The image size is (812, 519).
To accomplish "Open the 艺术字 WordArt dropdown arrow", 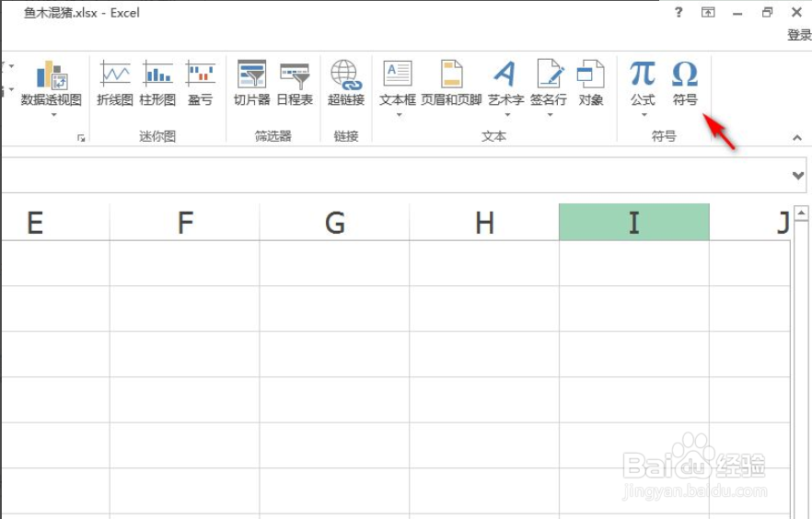I will tap(505, 115).
